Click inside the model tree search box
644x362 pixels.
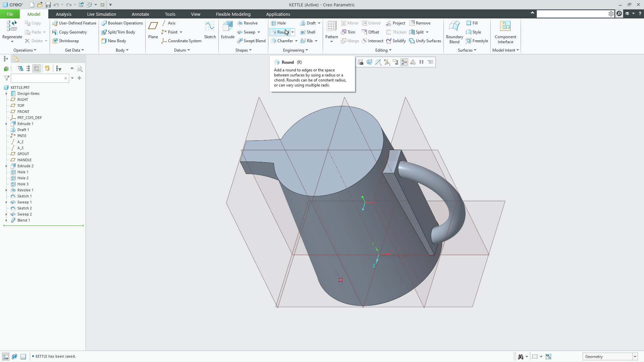click(37, 78)
